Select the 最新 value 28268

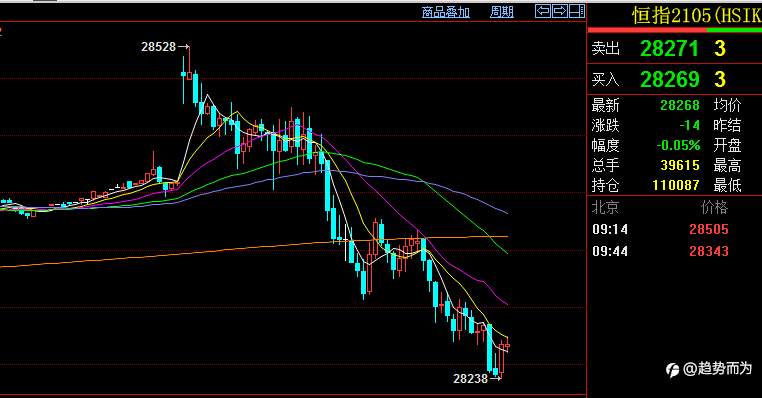(x=680, y=105)
